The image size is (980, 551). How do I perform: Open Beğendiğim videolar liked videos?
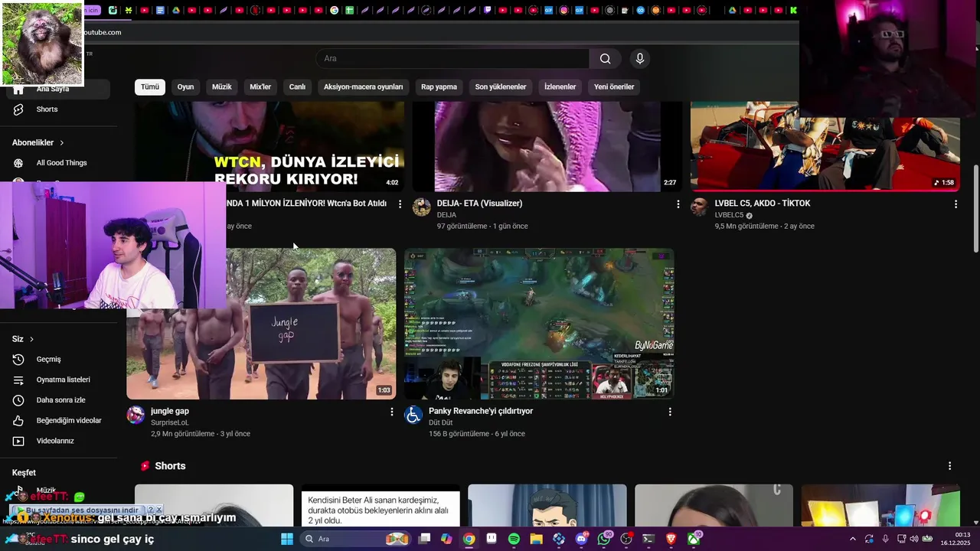click(69, 421)
